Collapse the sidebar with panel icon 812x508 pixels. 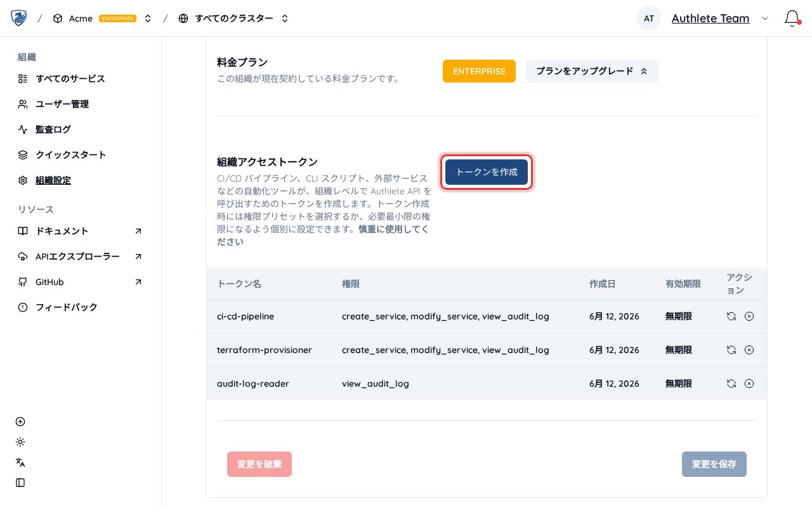20,483
